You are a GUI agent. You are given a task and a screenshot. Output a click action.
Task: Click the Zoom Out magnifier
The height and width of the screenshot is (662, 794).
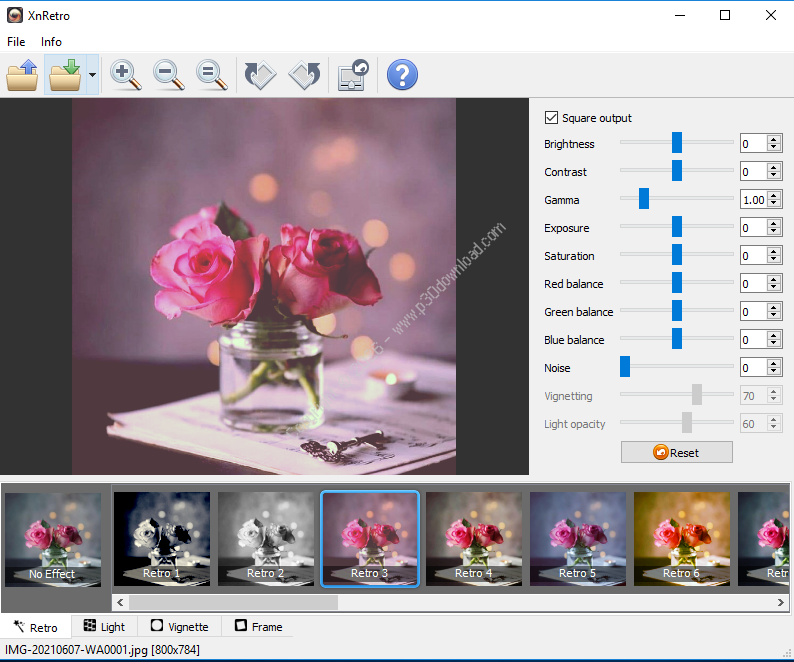click(x=169, y=75)
